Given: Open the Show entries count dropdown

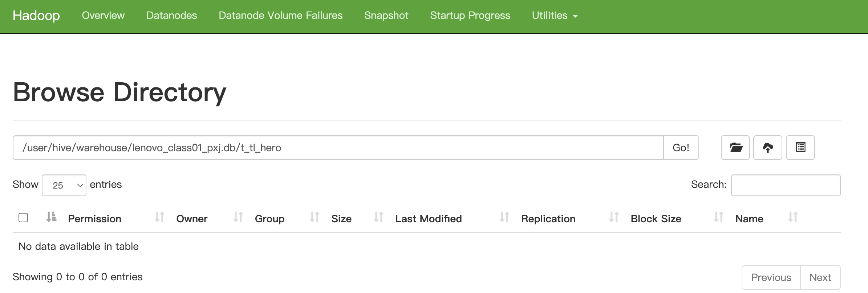Looking at the screenshot, I should click(64, 185).
